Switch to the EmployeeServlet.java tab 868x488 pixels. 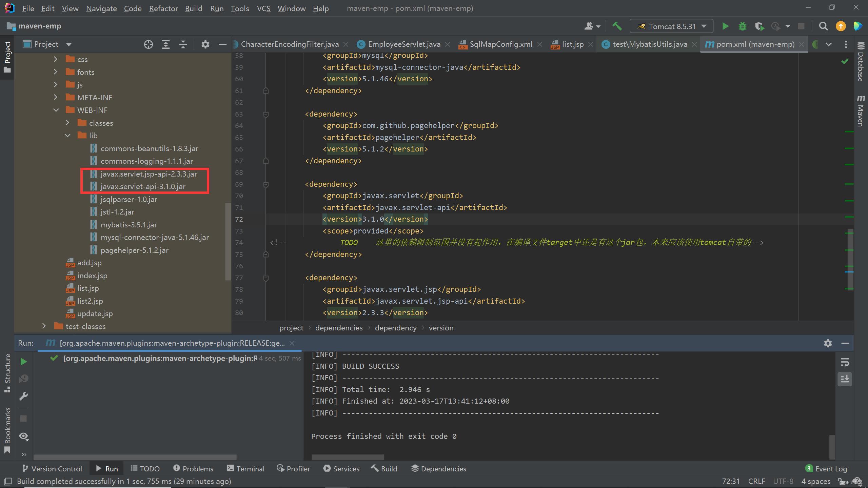pyautogui.click(x=403, y=44)
